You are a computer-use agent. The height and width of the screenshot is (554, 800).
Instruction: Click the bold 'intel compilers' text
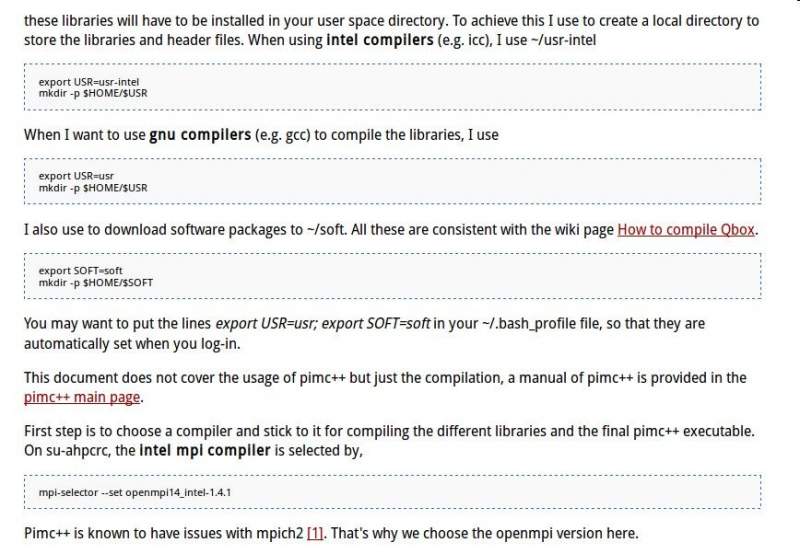coord(382,40)
